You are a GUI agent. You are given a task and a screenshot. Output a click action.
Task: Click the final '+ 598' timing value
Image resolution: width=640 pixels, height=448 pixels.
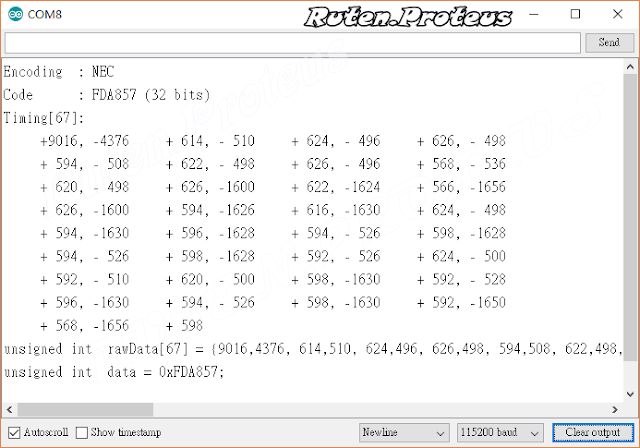pos(184,326)
